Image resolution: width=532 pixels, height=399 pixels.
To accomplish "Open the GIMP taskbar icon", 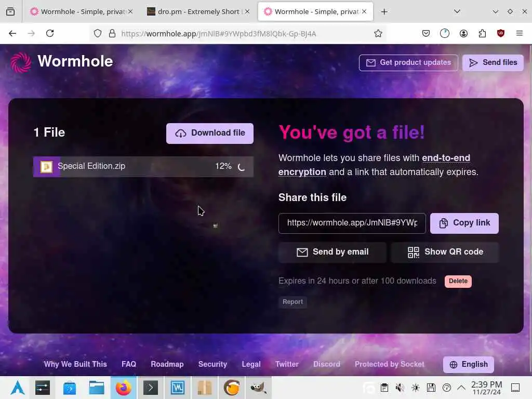I will click(258, 388).
